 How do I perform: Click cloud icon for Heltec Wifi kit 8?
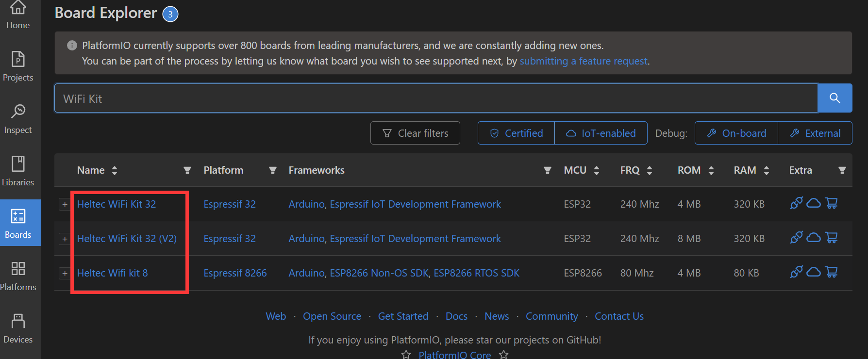coord(814,272)
